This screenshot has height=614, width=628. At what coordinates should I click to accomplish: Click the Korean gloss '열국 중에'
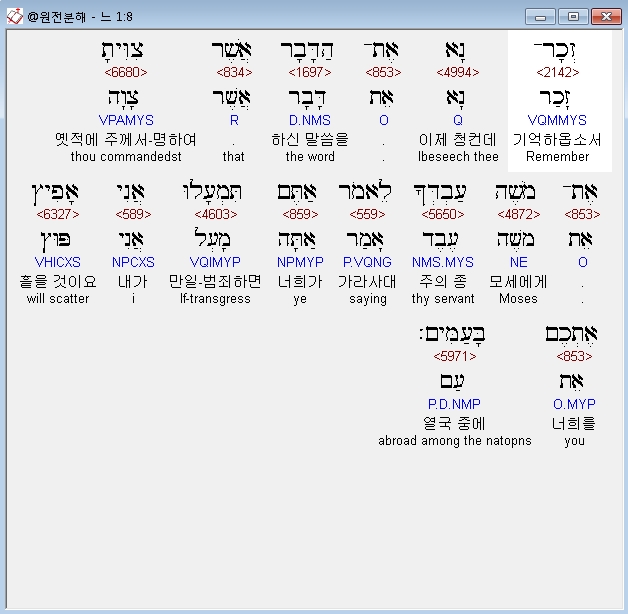[454, 423]
